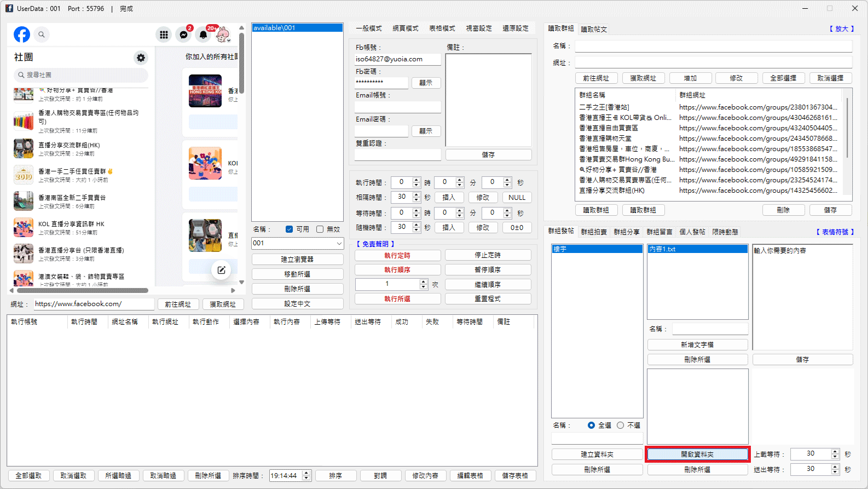Click the red 執行所選 button
This screenshot has width=868, height=489.
397,299
